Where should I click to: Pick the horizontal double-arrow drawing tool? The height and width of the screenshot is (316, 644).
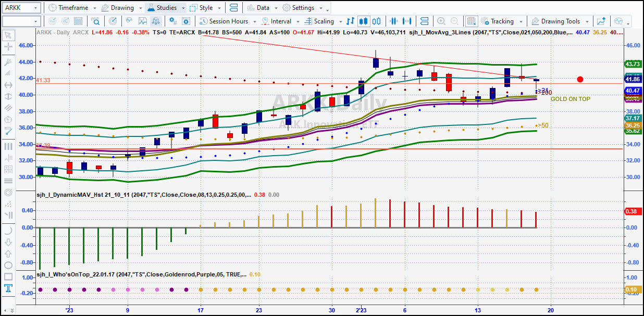click(x=8, y=85)
